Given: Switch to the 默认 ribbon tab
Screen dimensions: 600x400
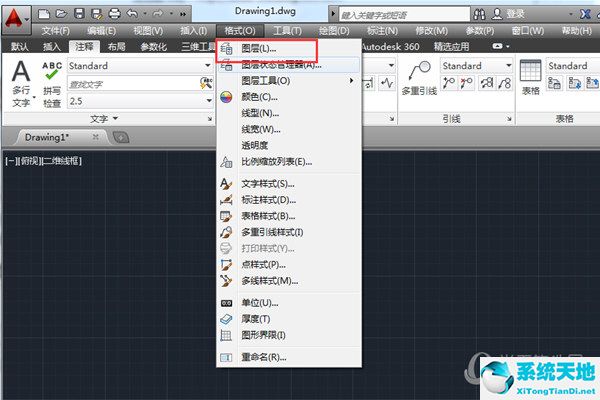Looking at the screenshot, I should (20, 47).
